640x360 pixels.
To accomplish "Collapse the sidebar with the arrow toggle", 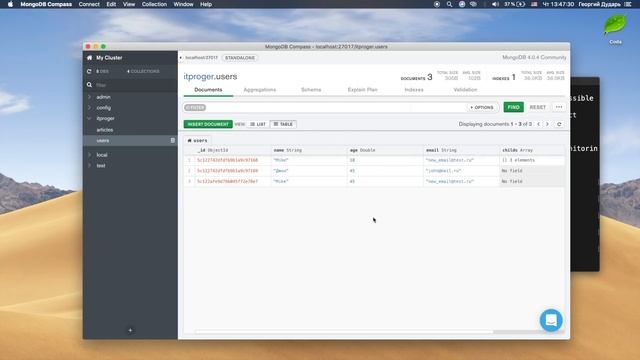I will (180, 58).
